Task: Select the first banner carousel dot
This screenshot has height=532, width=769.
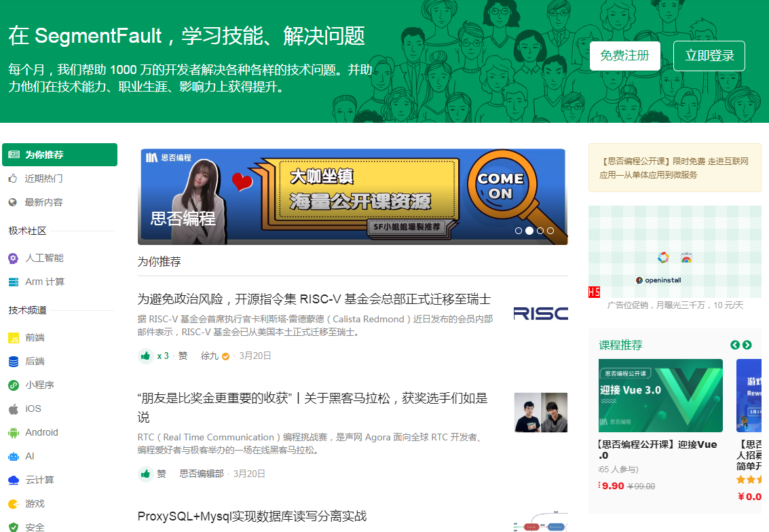Action: 519,231
